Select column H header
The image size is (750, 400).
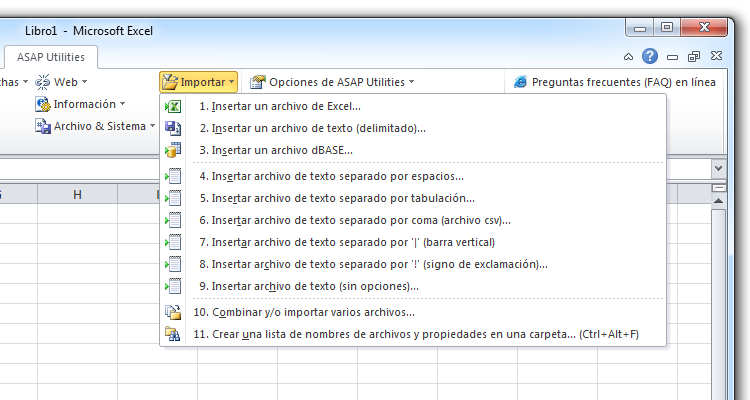pyautogui.click(x=77, y=194)
